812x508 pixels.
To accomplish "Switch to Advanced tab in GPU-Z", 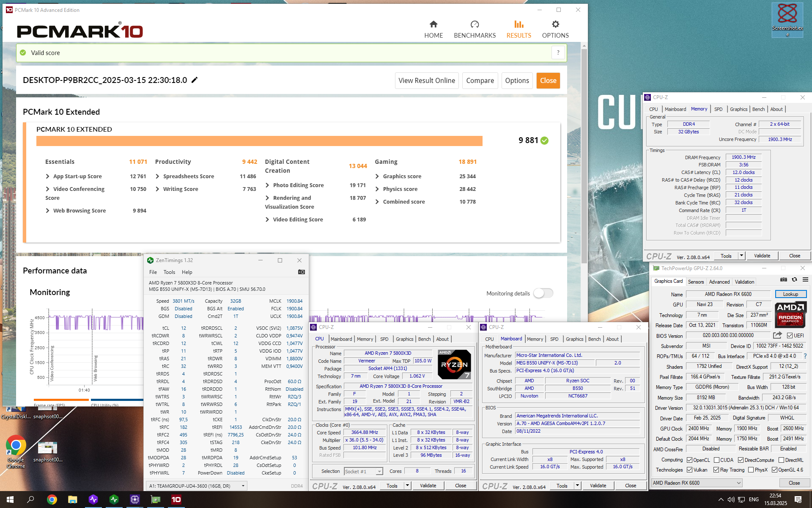I will click(x=719, y=282).
